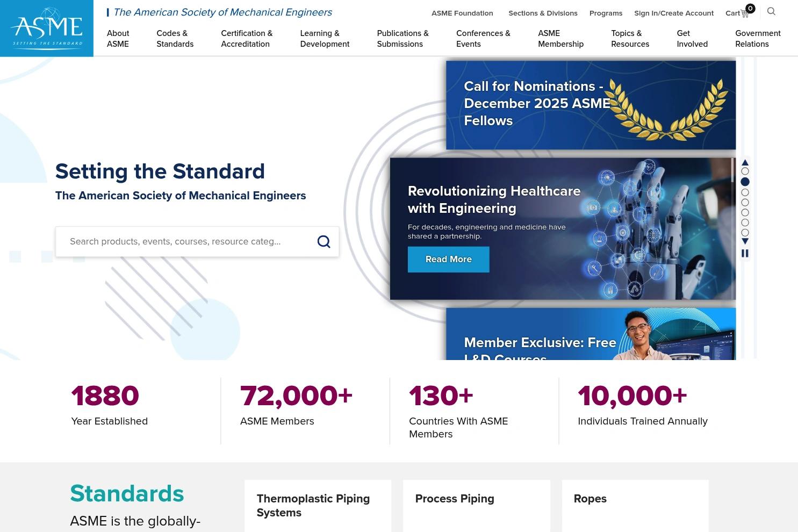Open the About ASME menu
The image size is (798, 532).
pos(118,39)
